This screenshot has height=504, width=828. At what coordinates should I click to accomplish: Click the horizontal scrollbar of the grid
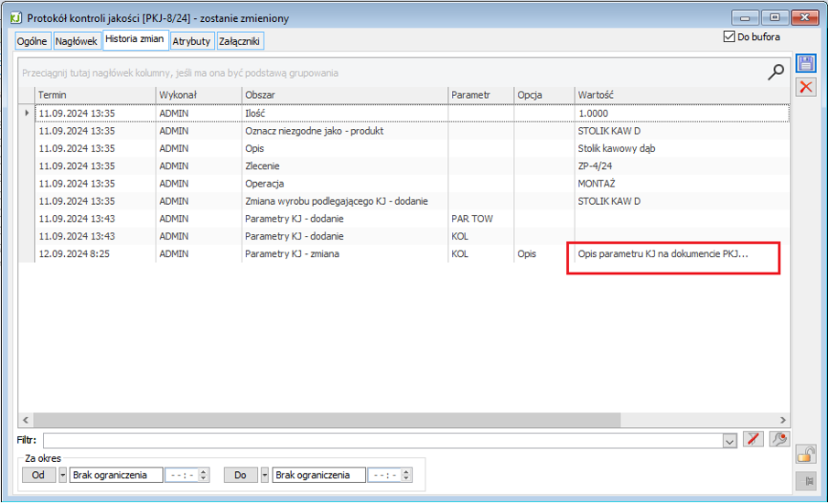pyautogui.click(x=403, y=419)
